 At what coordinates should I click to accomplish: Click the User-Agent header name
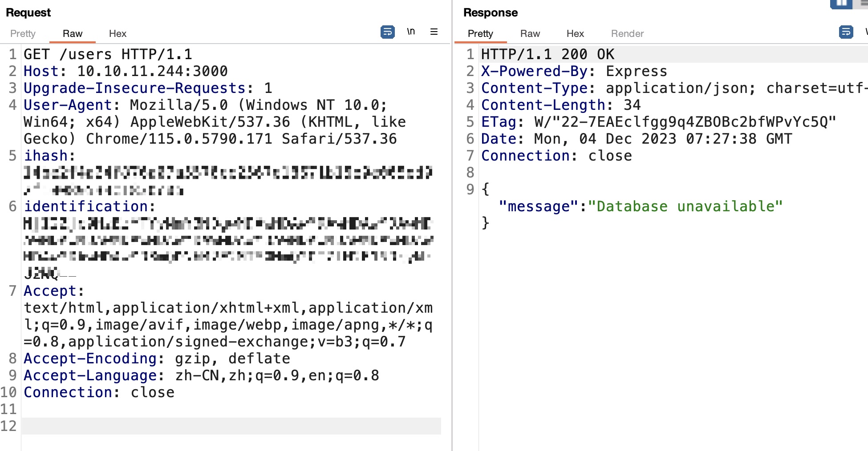[68, 105]
